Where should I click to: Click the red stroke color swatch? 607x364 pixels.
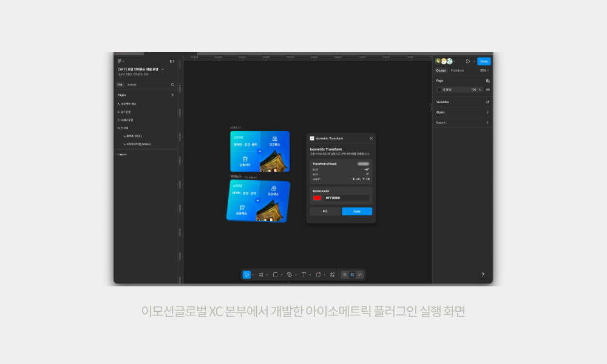pyautogui.click(x=317, y=198)
